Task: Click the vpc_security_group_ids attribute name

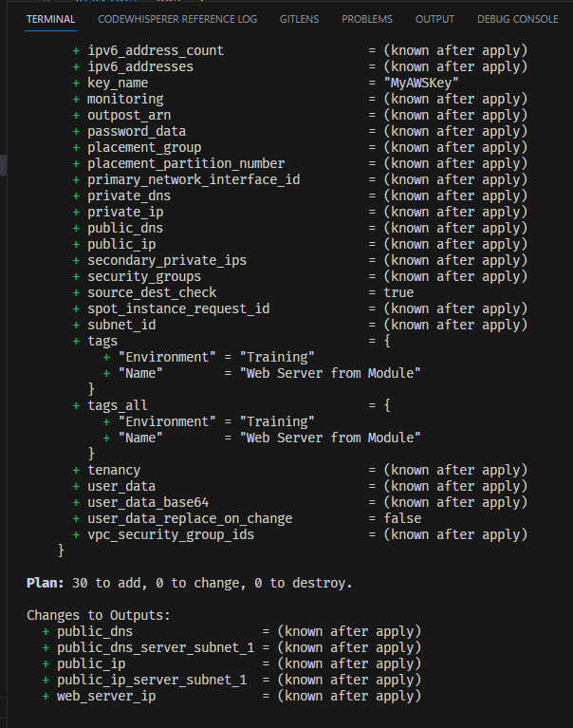Action: click(x=171, y=534)
